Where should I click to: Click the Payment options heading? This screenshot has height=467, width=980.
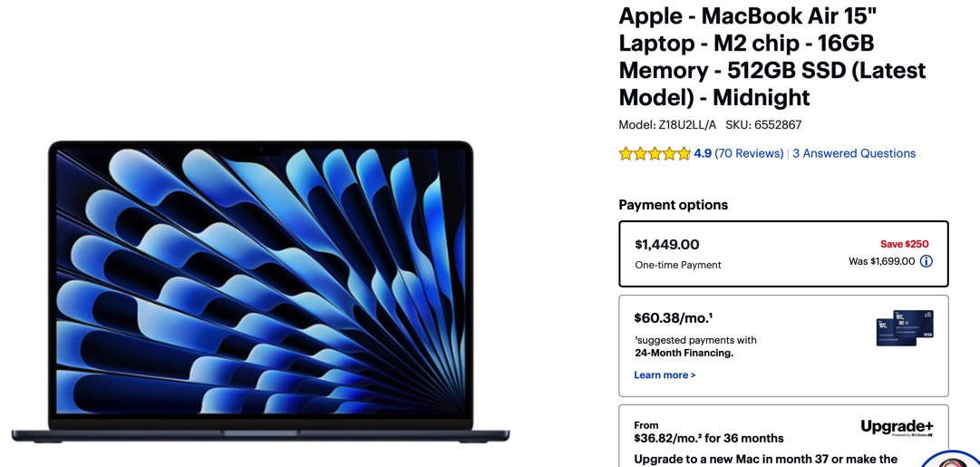click(673, 205)
